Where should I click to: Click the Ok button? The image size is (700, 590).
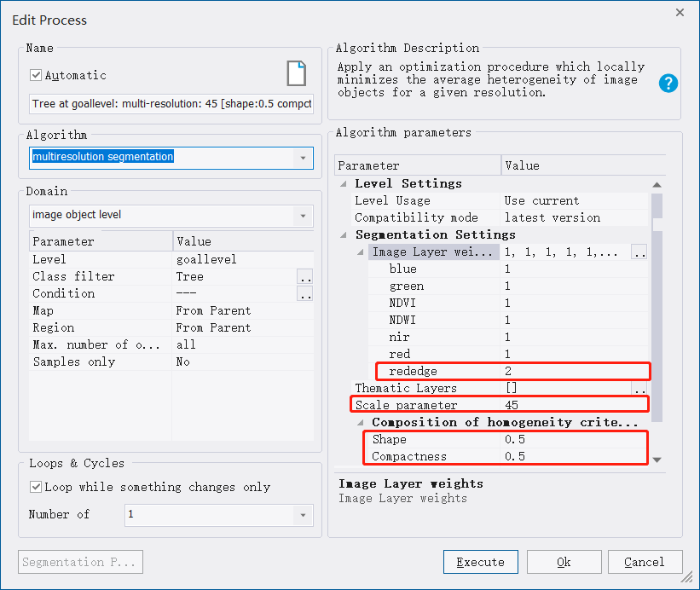point(564,562)
